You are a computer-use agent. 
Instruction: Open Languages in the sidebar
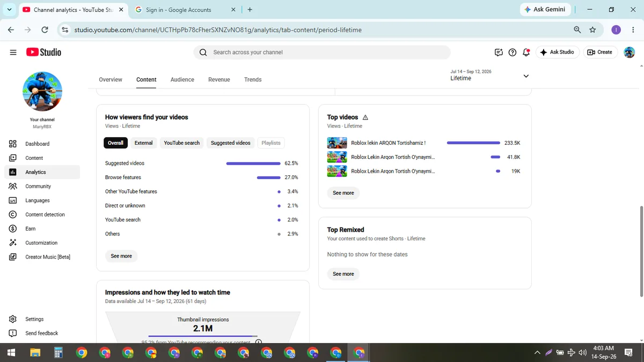point(42,200)
